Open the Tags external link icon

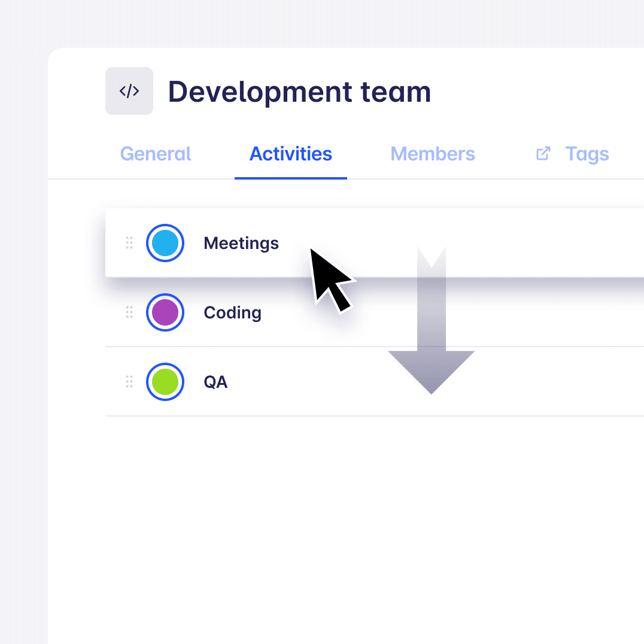click(543, 154)
